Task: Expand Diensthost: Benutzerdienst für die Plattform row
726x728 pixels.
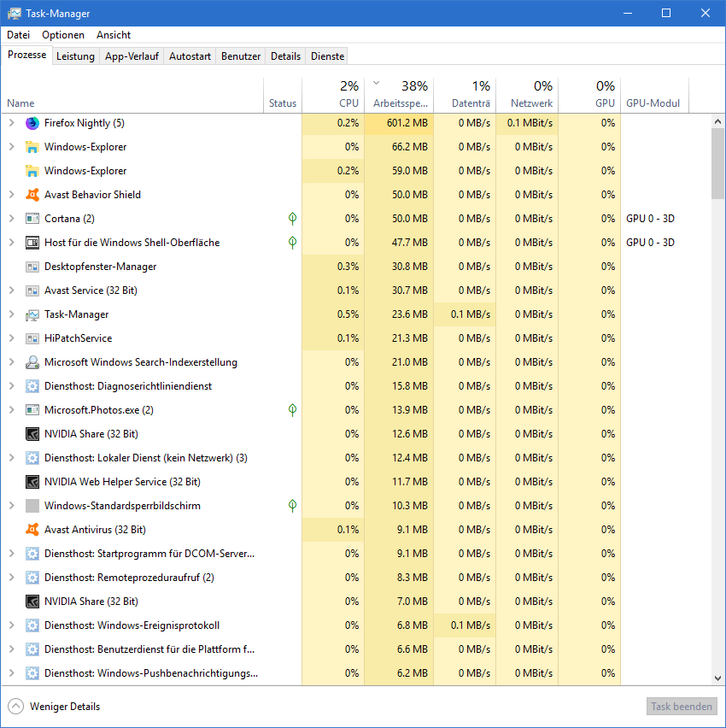Action: [x=12, y=649]
